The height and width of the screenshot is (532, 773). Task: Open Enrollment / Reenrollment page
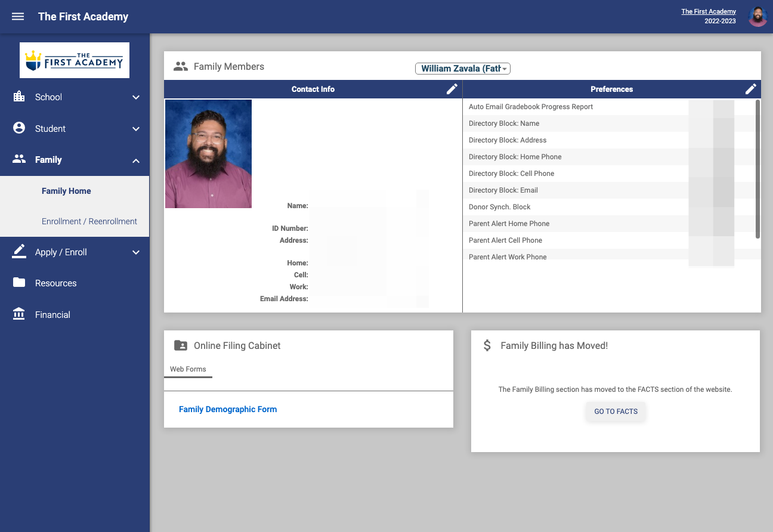point(89,221)
